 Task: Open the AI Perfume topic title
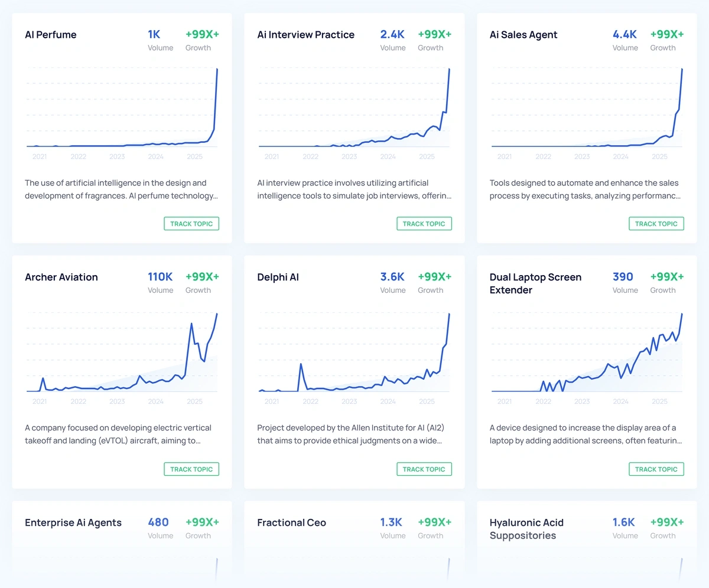51,35
